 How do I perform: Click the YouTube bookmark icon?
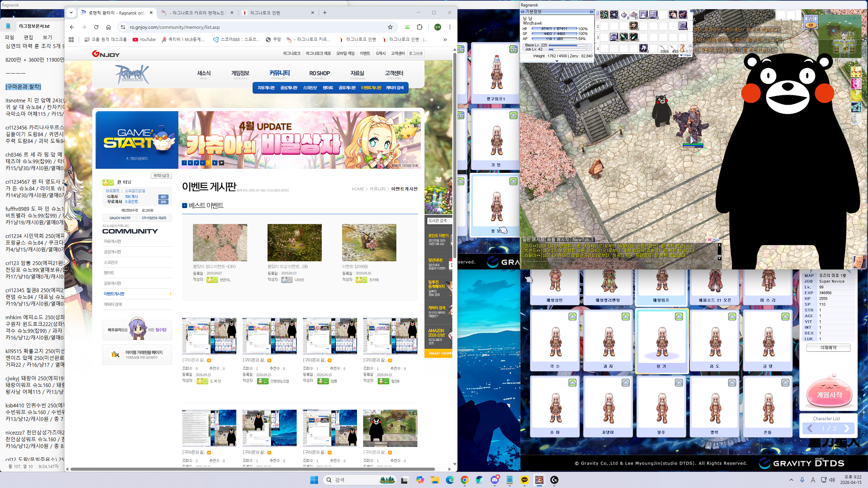[x=135, y=40]
